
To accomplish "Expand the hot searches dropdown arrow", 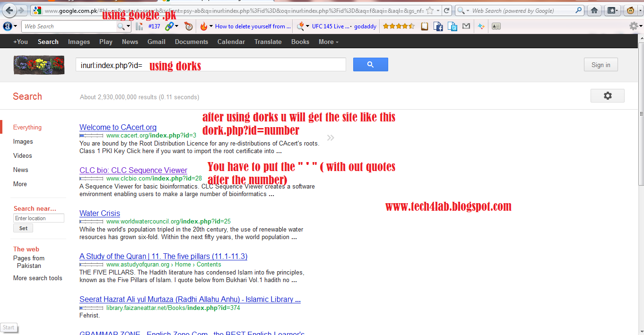I will pos(308,26).
